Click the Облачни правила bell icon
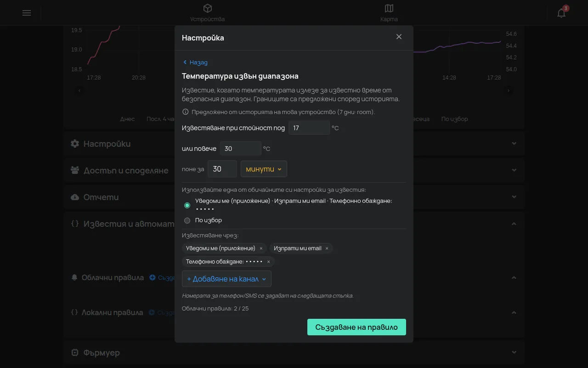 point(74,277)
